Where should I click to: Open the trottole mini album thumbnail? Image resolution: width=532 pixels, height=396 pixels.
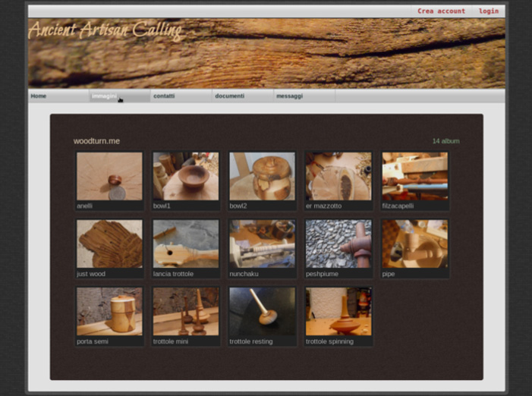186,311
